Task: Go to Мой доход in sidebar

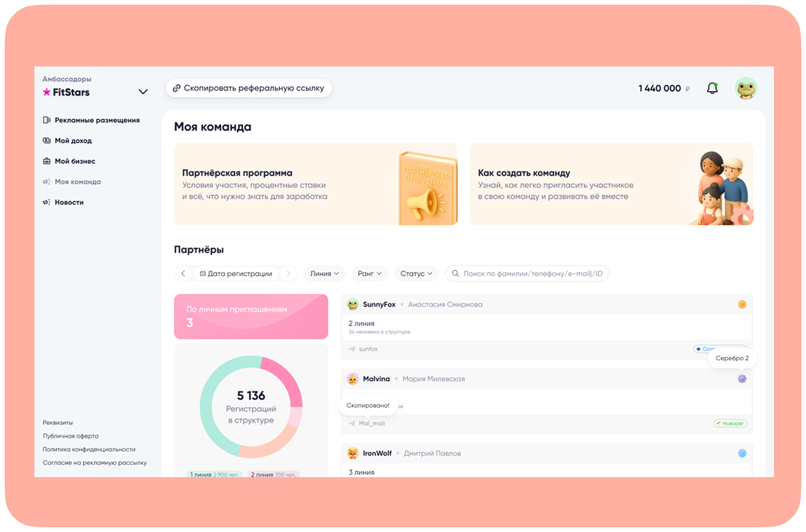Action: click(x=73, y=141)
